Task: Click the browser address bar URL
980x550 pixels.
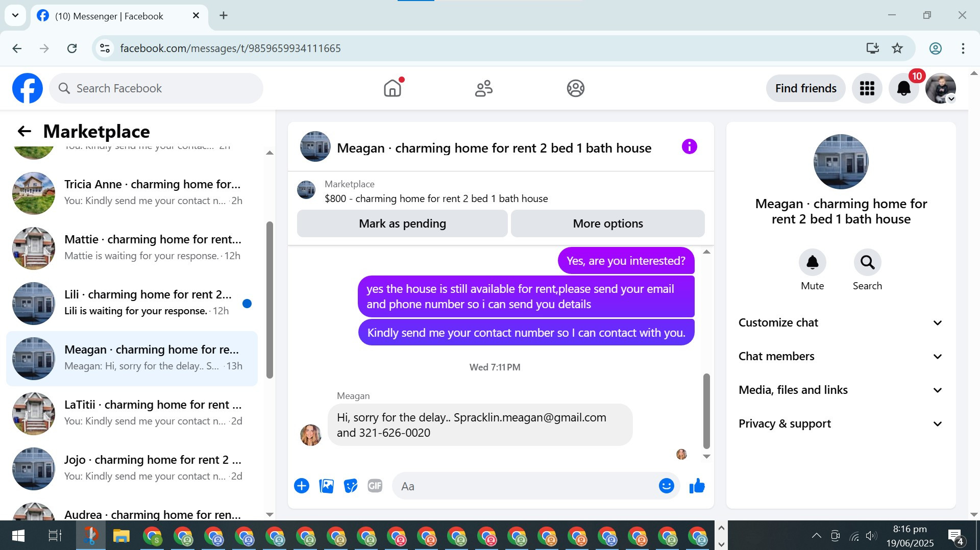Action: [230, 48]
